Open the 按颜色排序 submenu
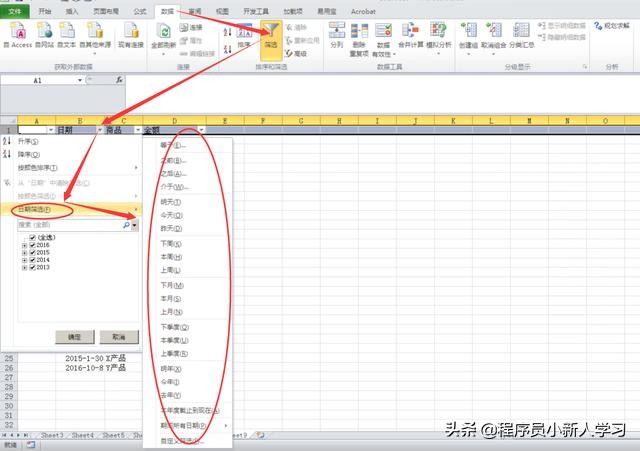Screen dimensions: 640x451 tap(71, 168)
